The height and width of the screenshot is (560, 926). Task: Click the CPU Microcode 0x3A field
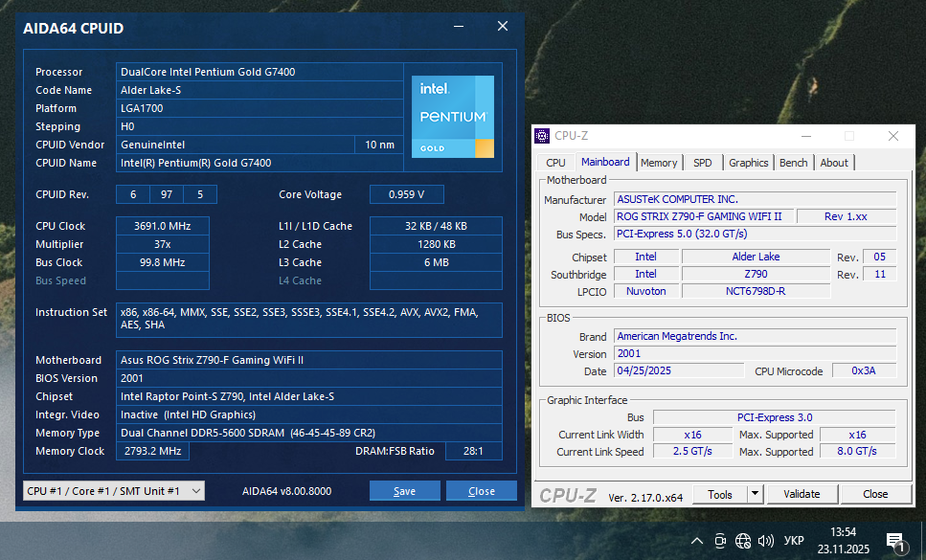[x=864, y=370]
